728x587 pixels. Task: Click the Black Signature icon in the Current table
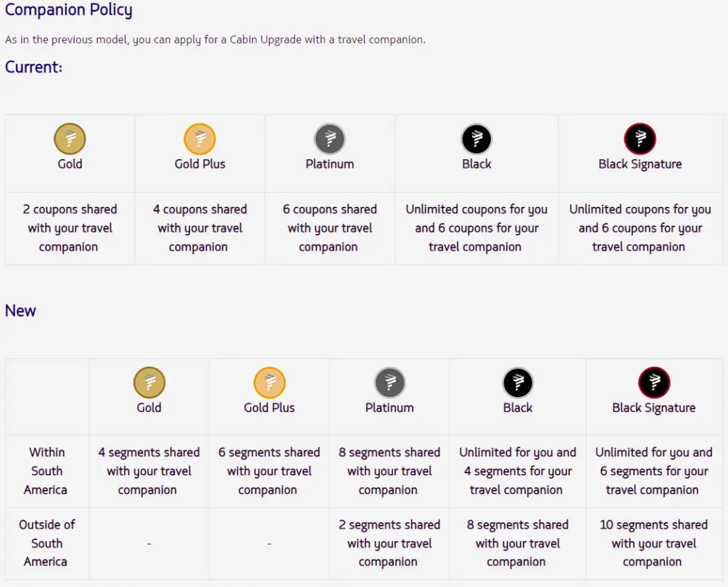click(x=640, y=140)
